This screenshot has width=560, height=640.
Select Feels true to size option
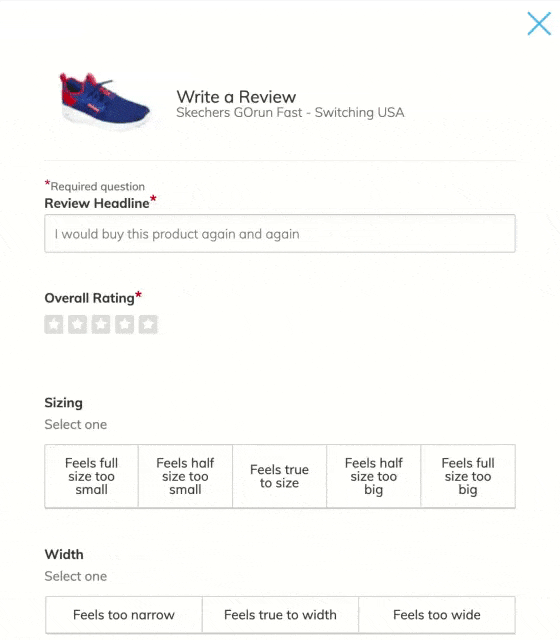coord(280,476)
